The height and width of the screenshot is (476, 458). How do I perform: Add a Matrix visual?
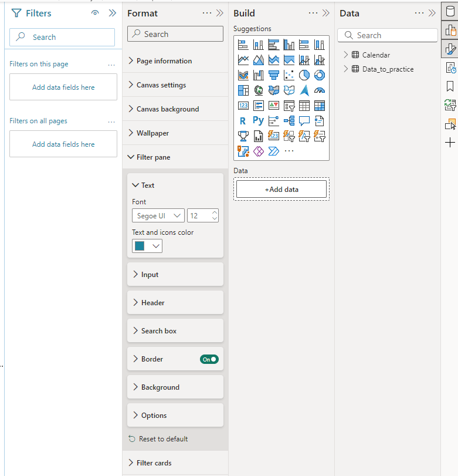point(320,106)
